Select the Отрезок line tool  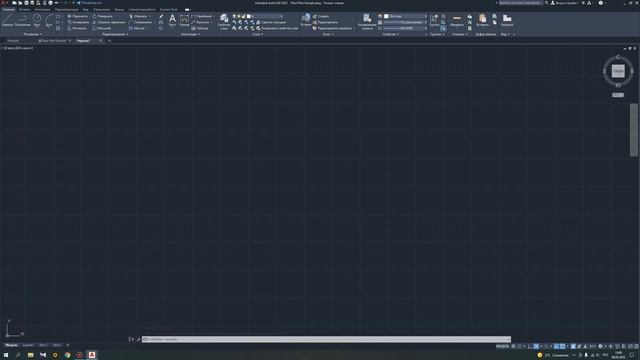pos(7,20)
